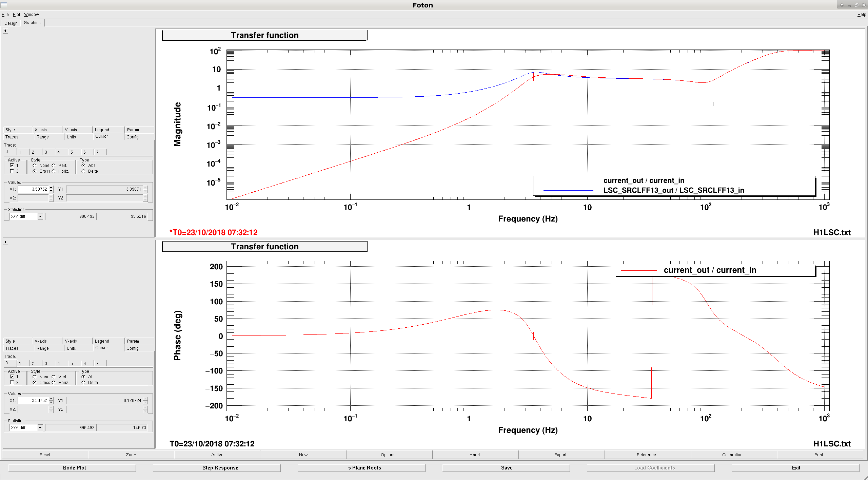The height and width of the screenshot is (480, 868).
Task: Click the red cursor cross on magnitude plot
Action: point(533,77)
